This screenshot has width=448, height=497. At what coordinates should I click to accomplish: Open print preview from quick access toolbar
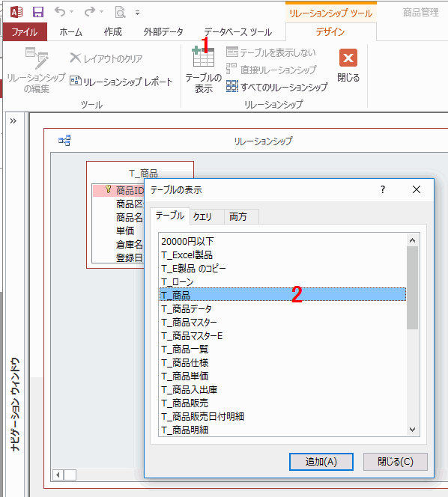pyautogui.click(x=121, y=13)
